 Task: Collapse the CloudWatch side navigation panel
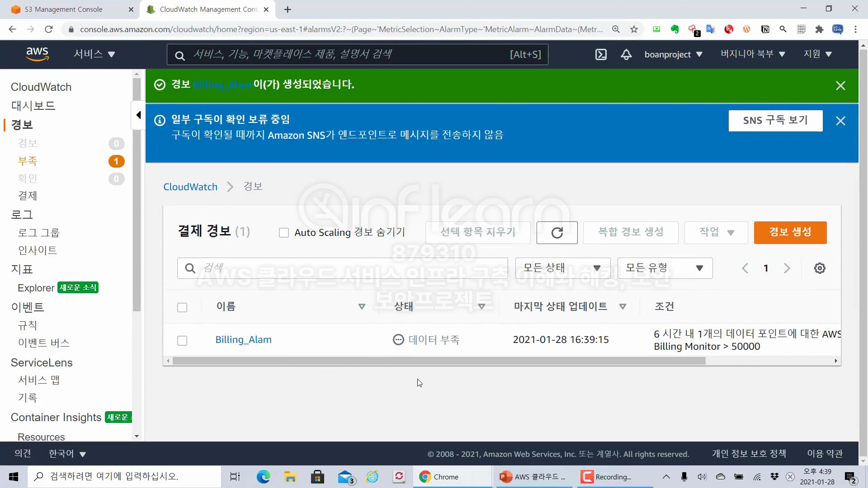click(x=138, y=115)
